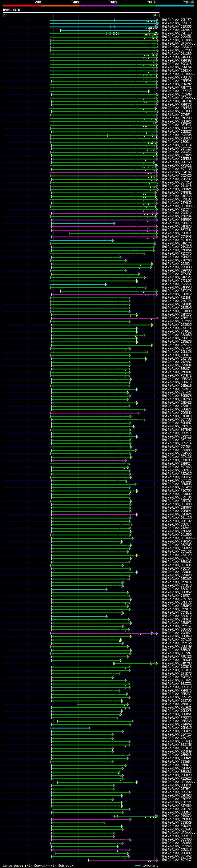The width and height of the screenshot is (197, 868).
Task: Select the UniRef100_A7QFS2 label
Action: (x=177, y=78)
